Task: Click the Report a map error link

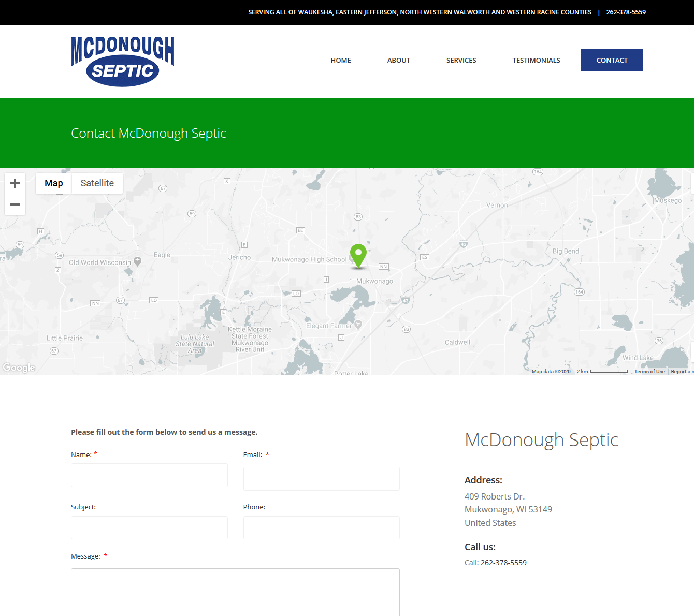Action: click(x=682, y=372)
